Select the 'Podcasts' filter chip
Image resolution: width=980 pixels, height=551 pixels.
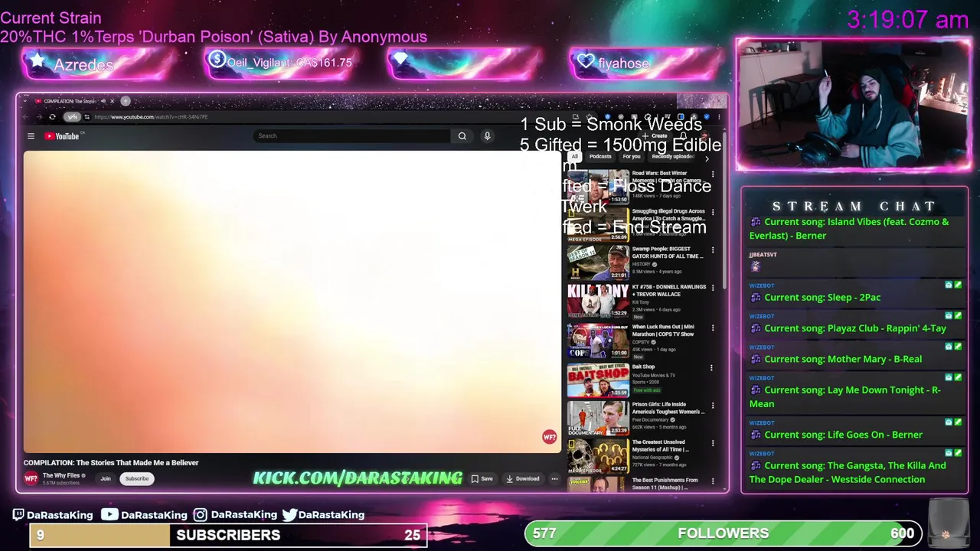point(600,157)
